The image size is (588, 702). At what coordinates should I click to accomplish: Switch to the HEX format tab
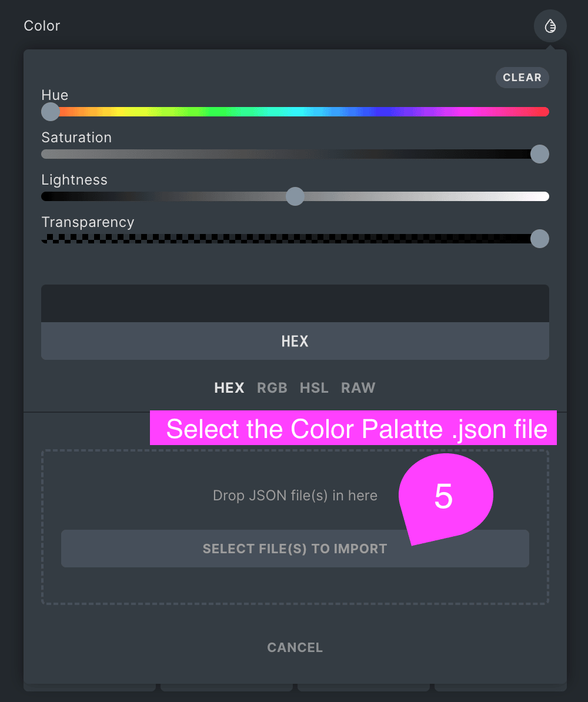click(x=229, y=387)
